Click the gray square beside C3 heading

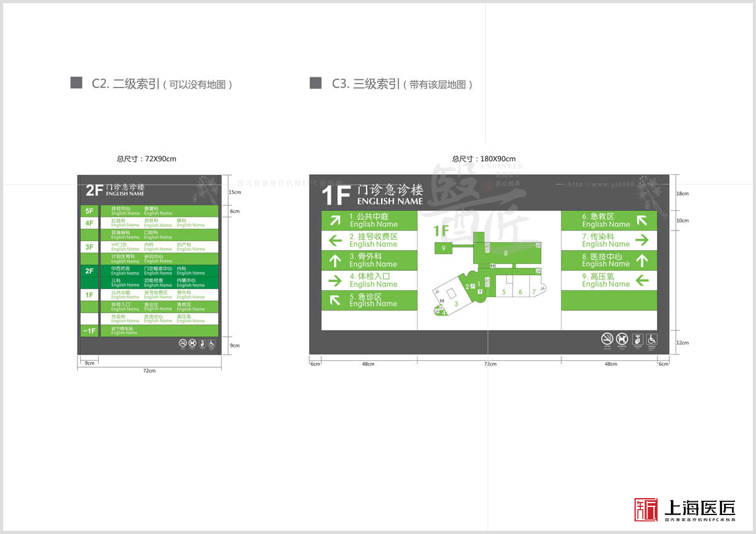316,83
